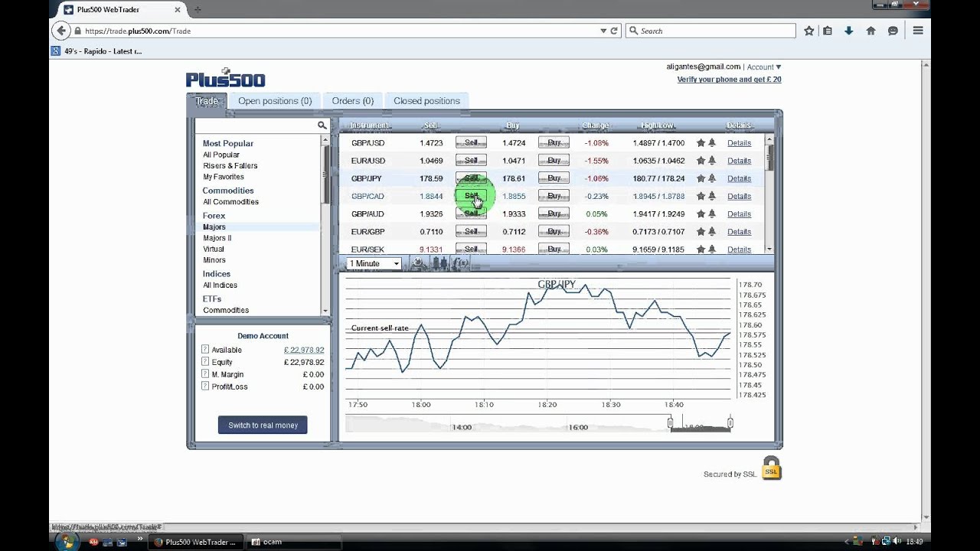
Task: Open the 49's - Rapido bookmark
Action: point(96,51)
